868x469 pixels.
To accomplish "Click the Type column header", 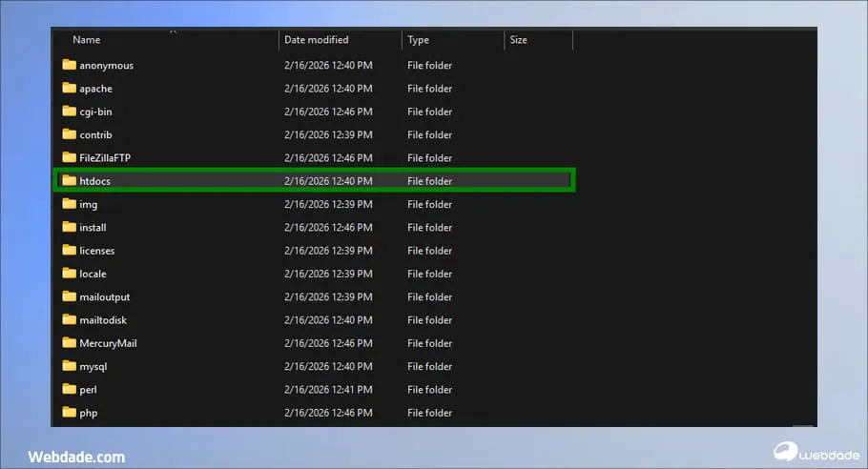I will coord(418,40).
